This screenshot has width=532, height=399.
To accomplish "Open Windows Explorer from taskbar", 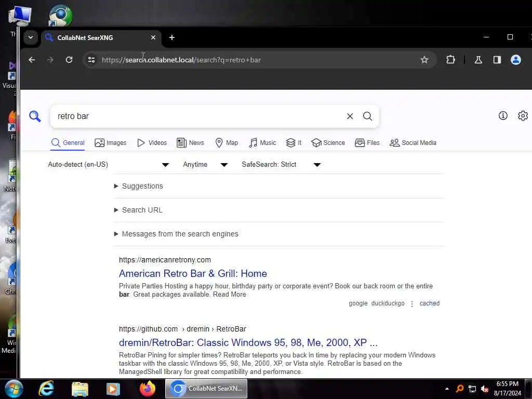I will coord(80,389).
